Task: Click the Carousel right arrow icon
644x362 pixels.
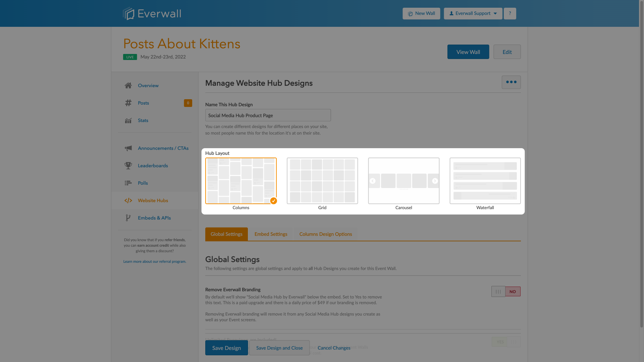Action: point(435,181)
